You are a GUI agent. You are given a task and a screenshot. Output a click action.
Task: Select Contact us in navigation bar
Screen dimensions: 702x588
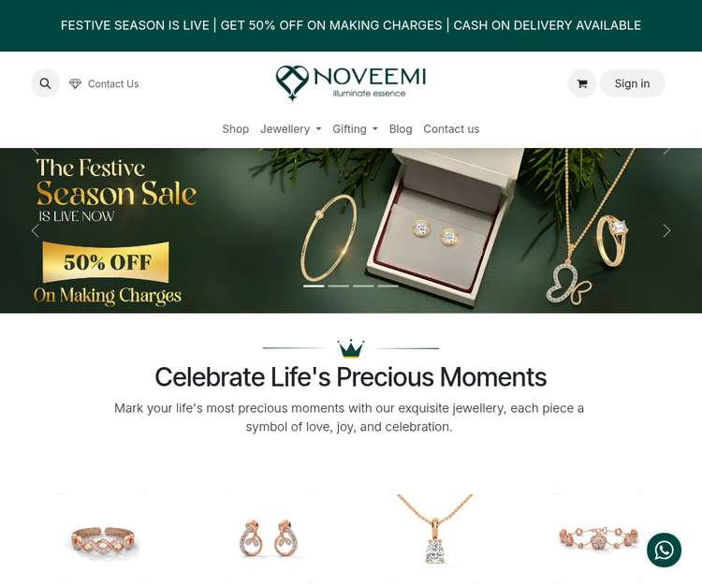pyautogui.click(x=451, y=129)
